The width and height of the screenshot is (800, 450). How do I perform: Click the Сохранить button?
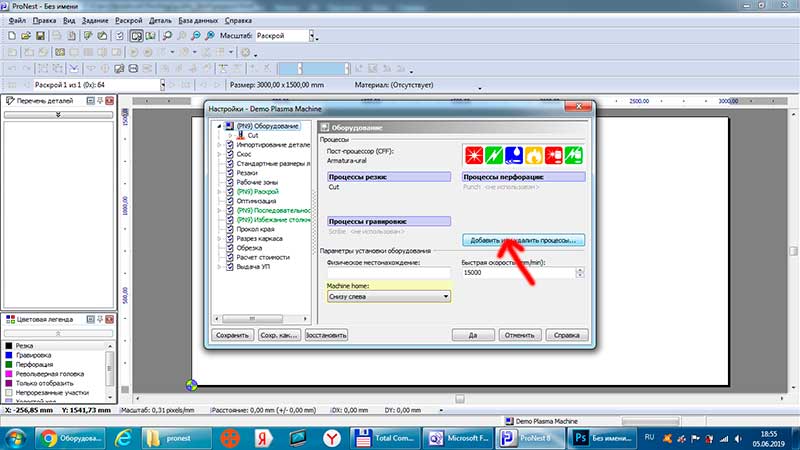tap(232, 335)
